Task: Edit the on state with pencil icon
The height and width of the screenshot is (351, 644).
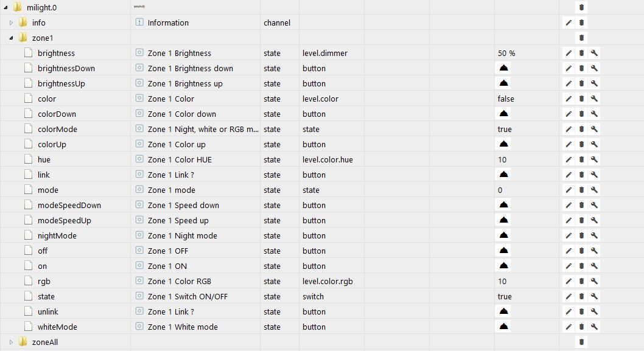Action: (x=569, y=266)
